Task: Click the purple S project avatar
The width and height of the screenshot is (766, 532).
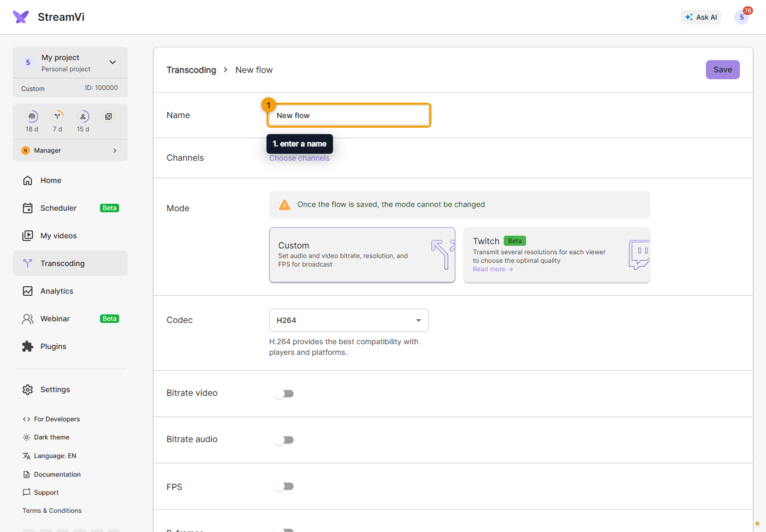Action: coord(28,62)
